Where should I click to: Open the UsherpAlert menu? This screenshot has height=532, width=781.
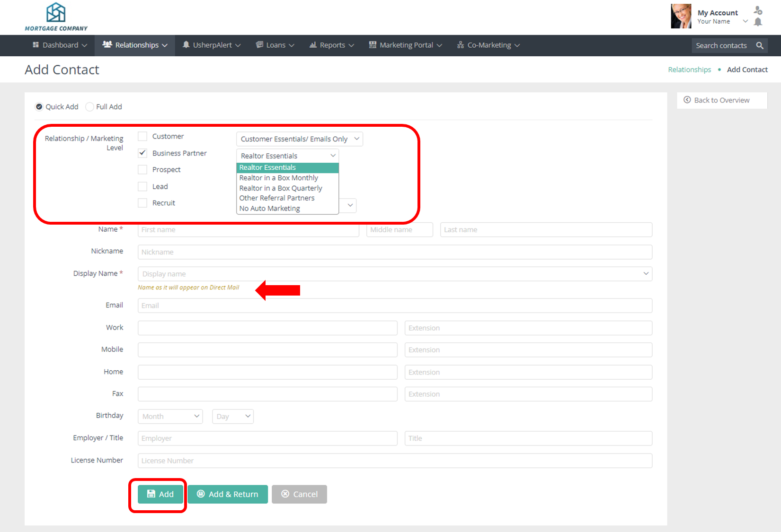212,45
